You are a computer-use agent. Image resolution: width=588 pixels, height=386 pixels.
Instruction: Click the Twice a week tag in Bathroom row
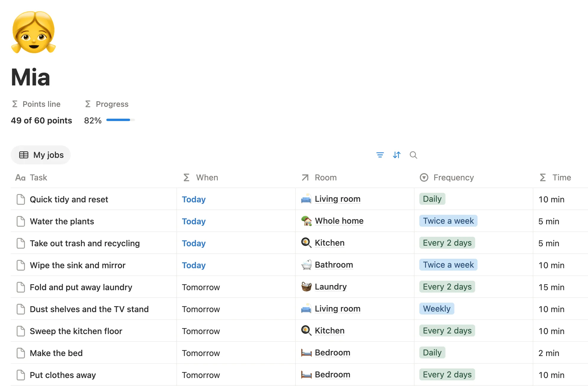448,265
